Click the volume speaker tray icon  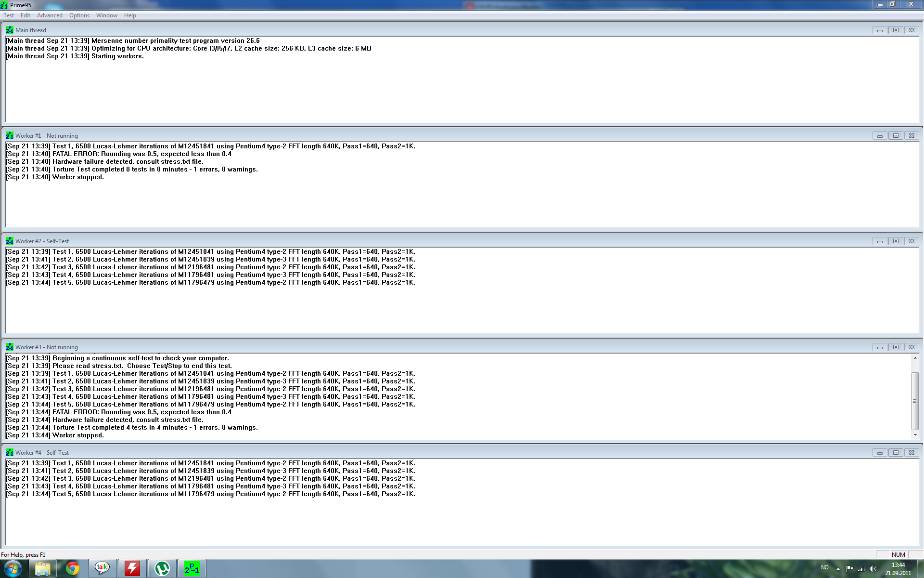click(x=873, y=569)
